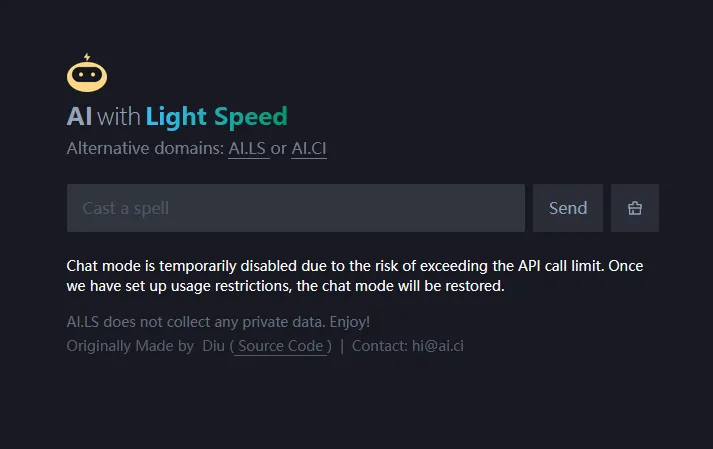Open the Source Code link

281,346
